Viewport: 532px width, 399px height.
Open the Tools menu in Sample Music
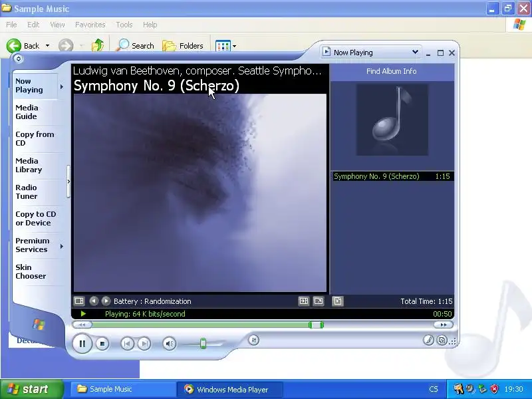pos(124,25)
